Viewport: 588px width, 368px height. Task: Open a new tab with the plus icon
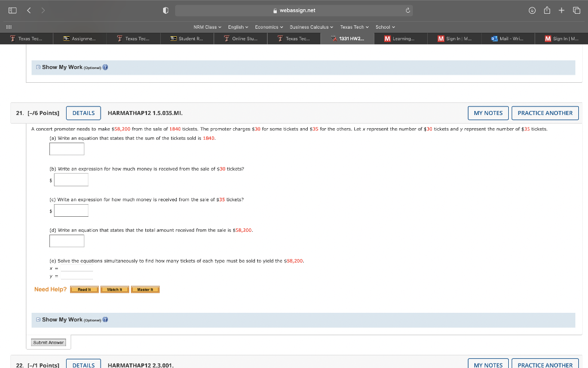click(x=562, y=10)
